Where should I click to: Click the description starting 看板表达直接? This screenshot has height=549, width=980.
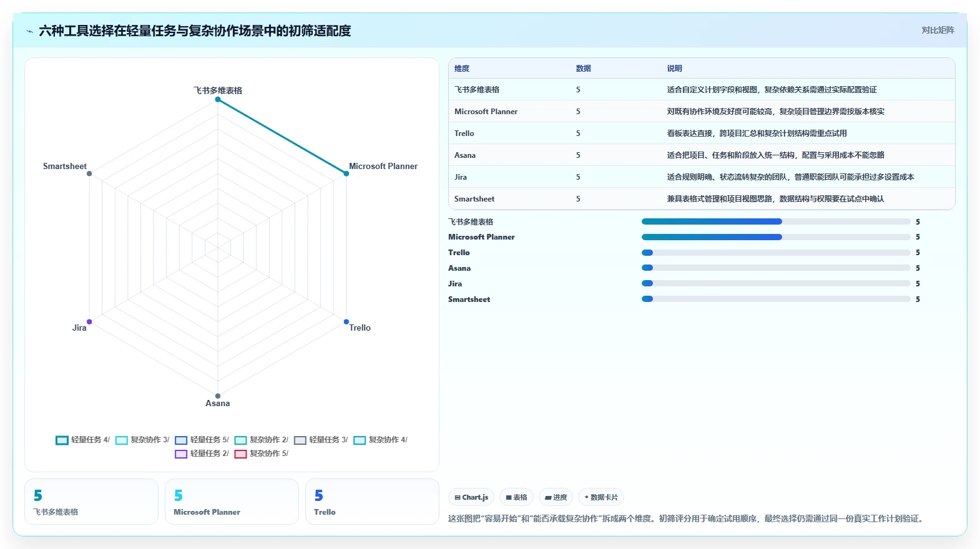[757, 134]
